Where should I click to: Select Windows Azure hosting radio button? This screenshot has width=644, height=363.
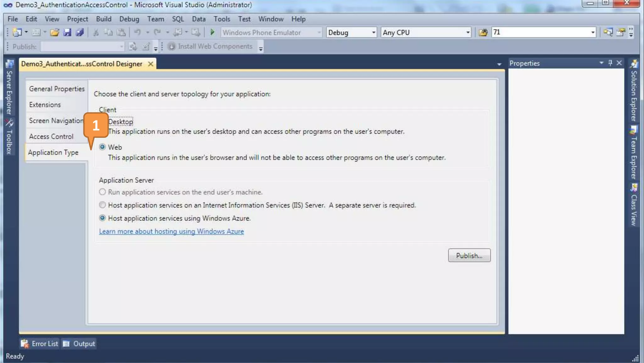tap(103, 218)
